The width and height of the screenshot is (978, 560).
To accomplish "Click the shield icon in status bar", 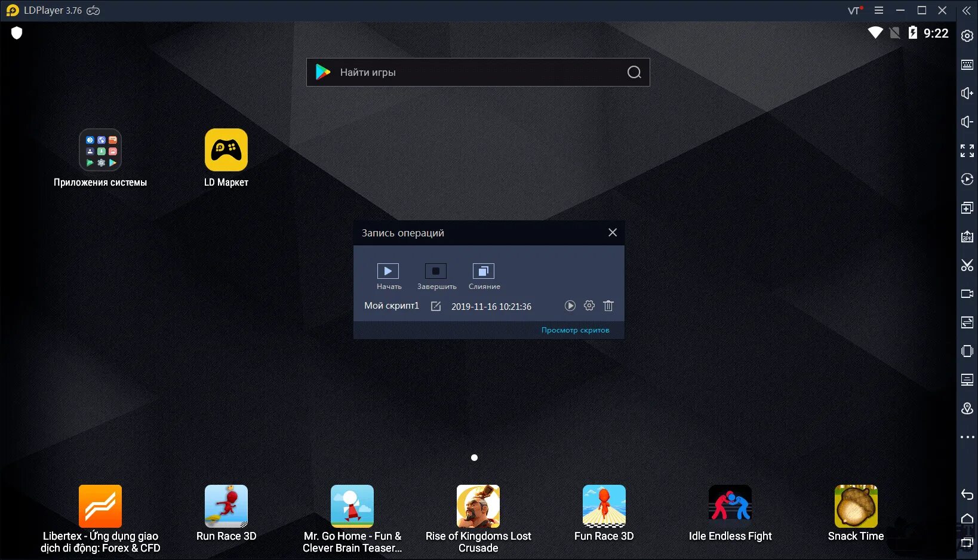I will pos(17,33).
